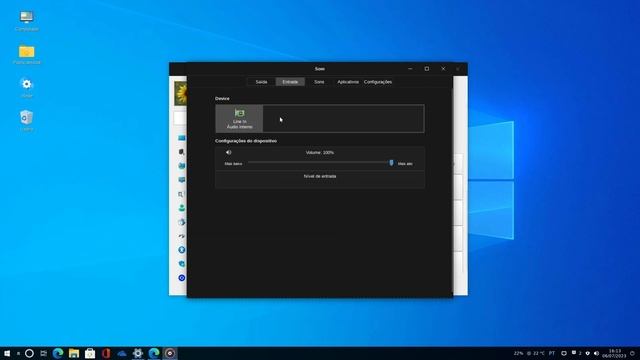Switch to the Saída tab
The height and width of the screenshot is (360, 640).
(261, 82)
